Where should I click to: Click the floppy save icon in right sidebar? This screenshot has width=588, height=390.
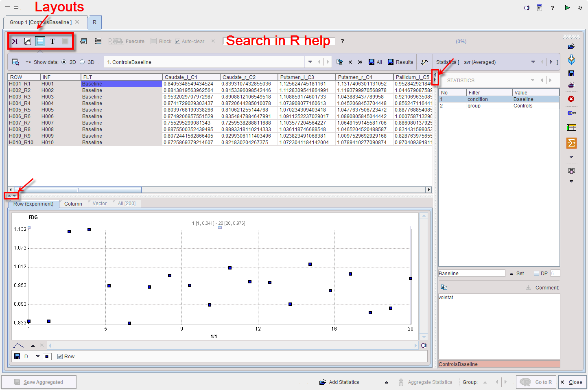coord(571,73)
